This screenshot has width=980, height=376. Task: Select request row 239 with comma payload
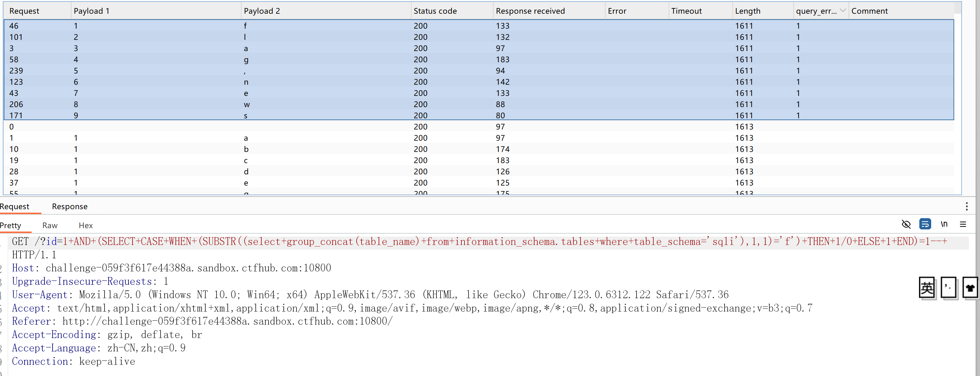click(x=478, y=71)
